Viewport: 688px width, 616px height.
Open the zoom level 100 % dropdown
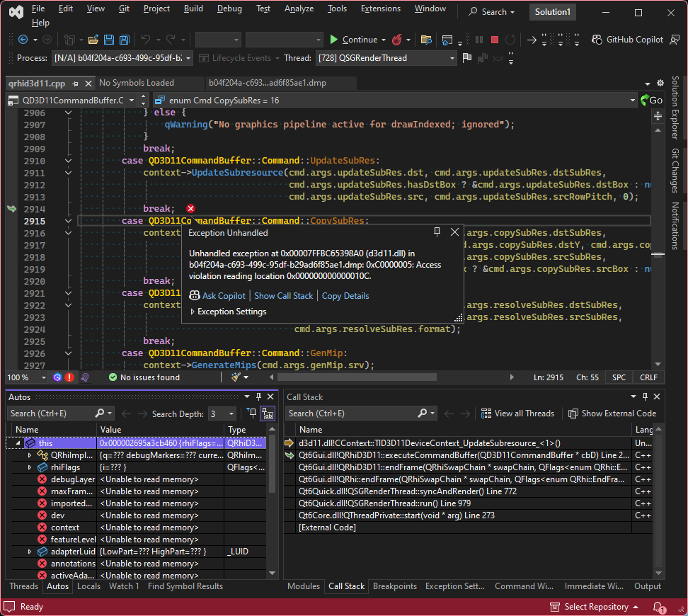click(43, 377)
